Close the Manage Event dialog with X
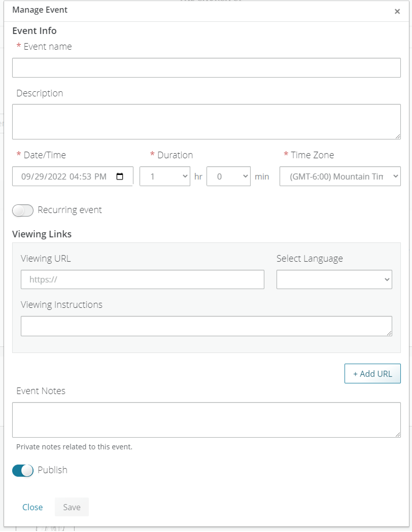The width and height of the screenshot is (412, 532). (x=397, y=11)
